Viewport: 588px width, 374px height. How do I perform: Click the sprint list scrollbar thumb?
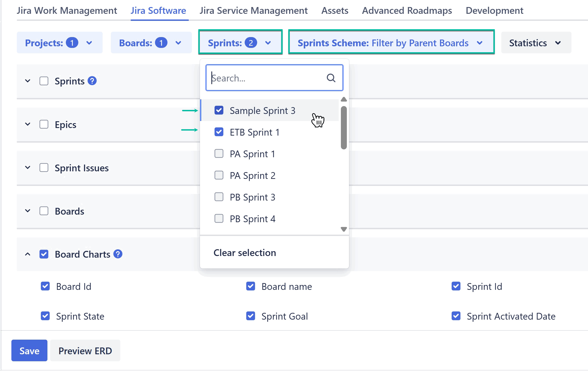344,127
